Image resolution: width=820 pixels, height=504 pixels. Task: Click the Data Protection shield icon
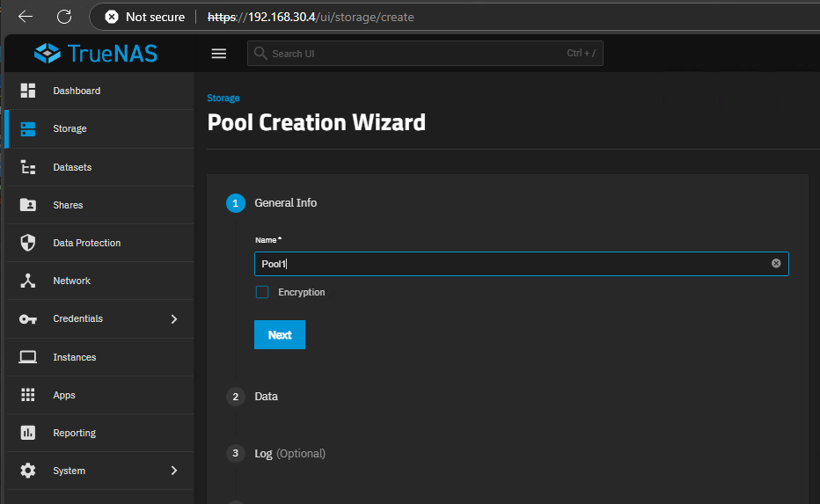28,243
